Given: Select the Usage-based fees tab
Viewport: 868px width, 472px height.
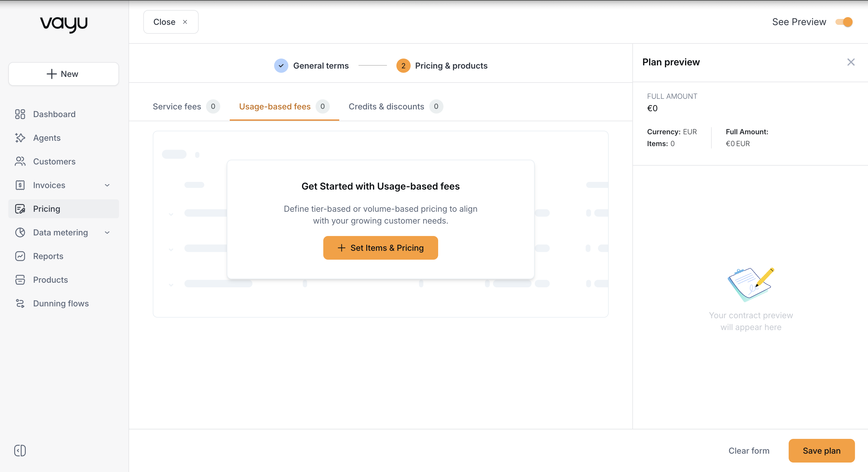Looking at the screenshot, I should [284, 106].
